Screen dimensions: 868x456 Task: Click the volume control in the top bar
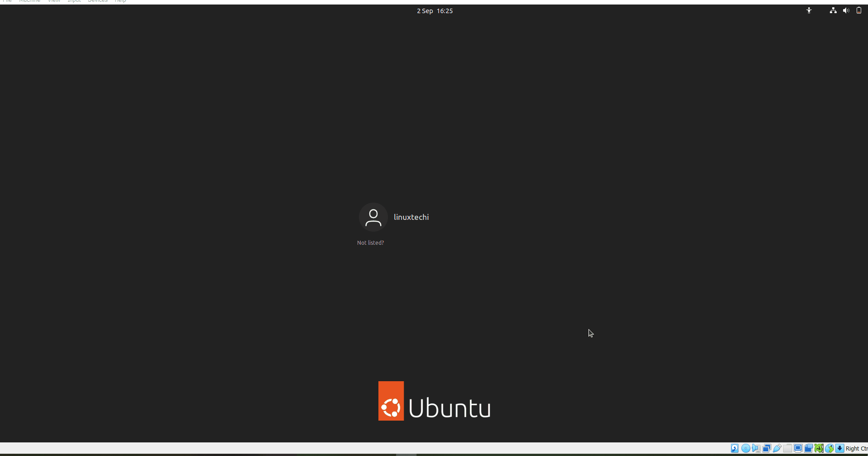tap(846, 10)
